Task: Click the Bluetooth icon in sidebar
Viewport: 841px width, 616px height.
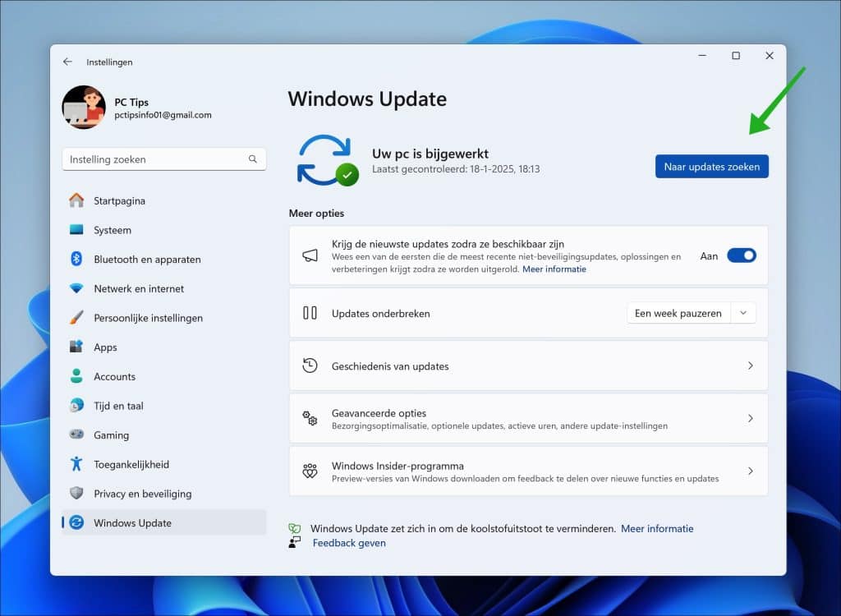Action: tap(76, 259)
